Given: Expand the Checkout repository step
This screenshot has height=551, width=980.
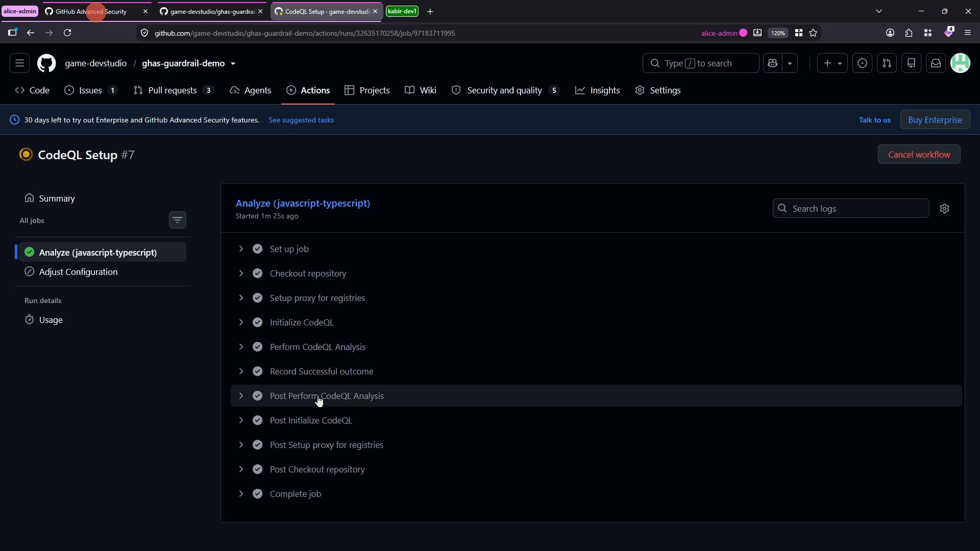Looking at the screenshot, I should pyautogui.click(x=596, y=273).
